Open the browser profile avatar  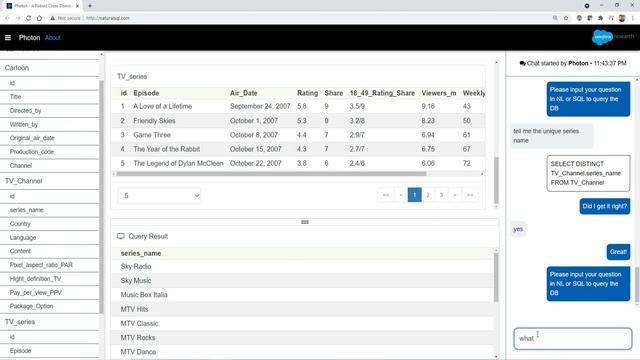tap(622, 18)
